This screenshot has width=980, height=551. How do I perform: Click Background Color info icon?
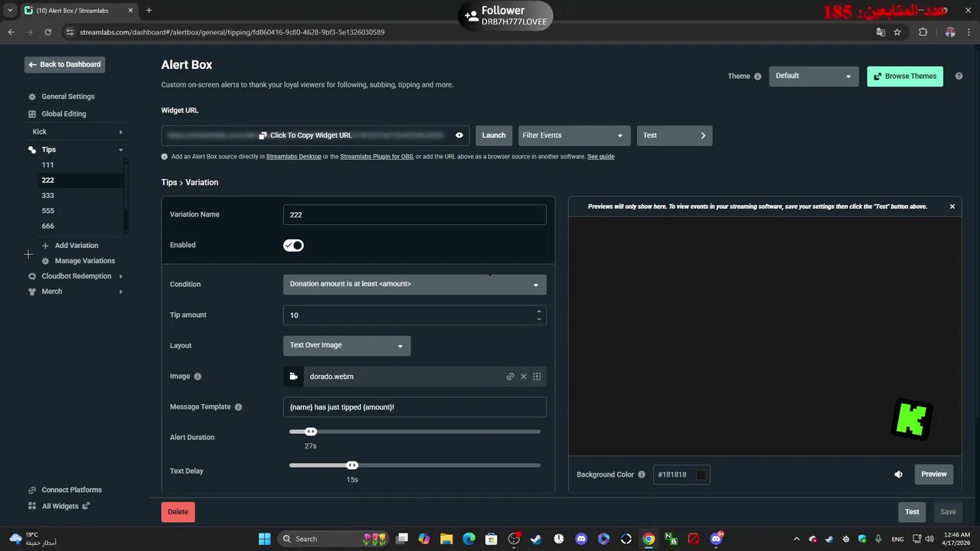(x=642, y=474)
